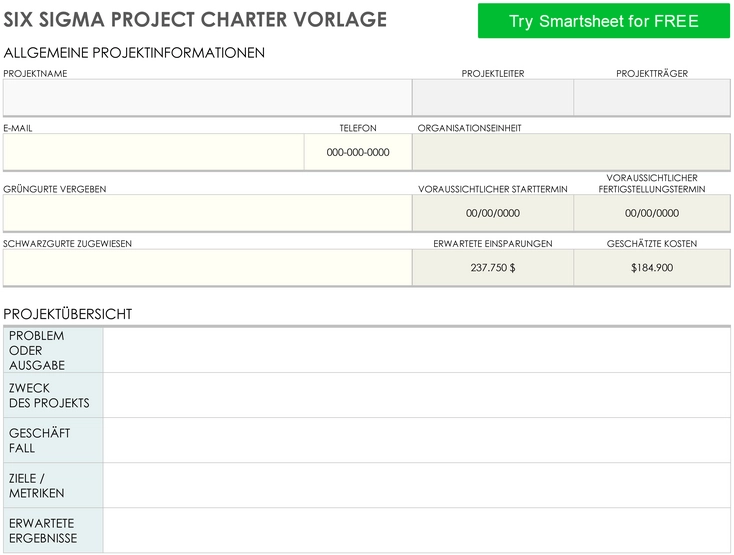Image resolution: width=734 pixels, height=555 pixels.
Task: Click the Ziele / Metriken description cell
Action: coord(417,485)
